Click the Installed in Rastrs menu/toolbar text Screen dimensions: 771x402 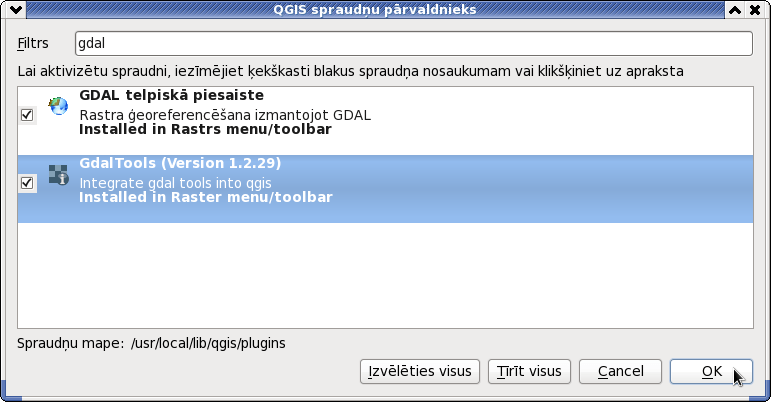206,129
